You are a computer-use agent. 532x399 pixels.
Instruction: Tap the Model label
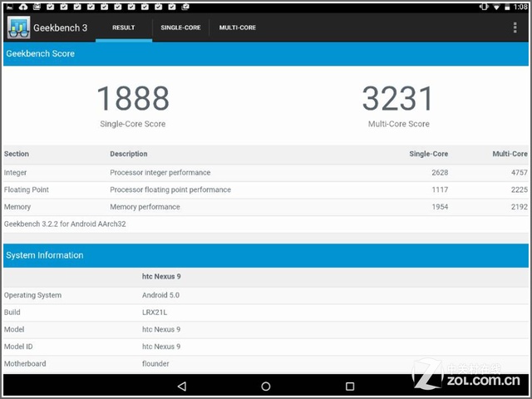point(14,329)
